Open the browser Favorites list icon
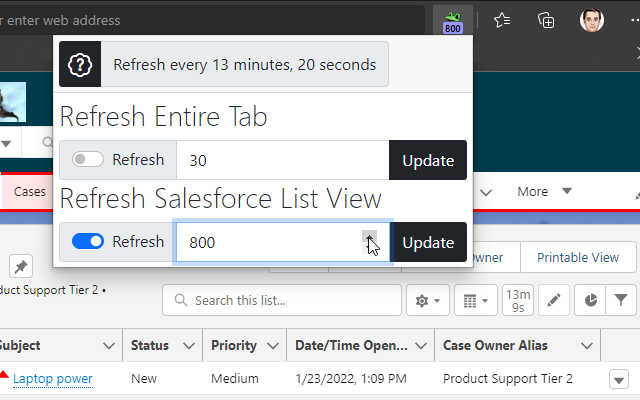Image resolution: width=640 pixels, height=400 pixels. 502,20
